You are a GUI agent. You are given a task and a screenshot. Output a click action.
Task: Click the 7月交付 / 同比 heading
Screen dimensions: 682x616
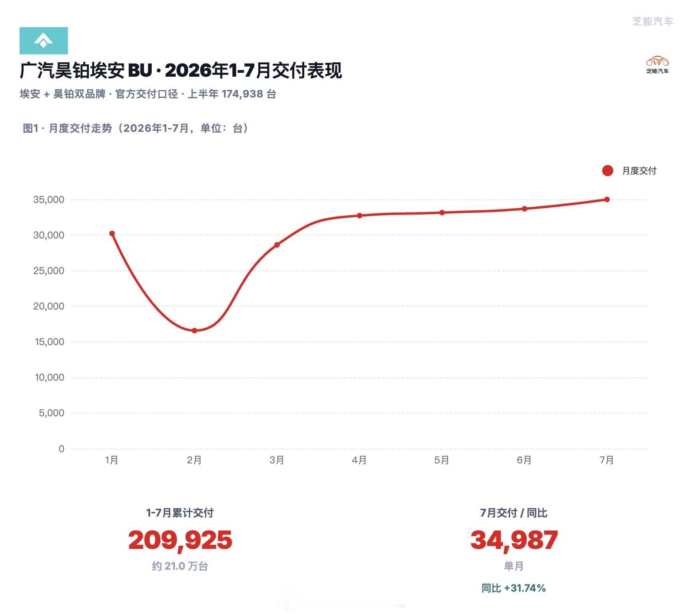point(513,513)
